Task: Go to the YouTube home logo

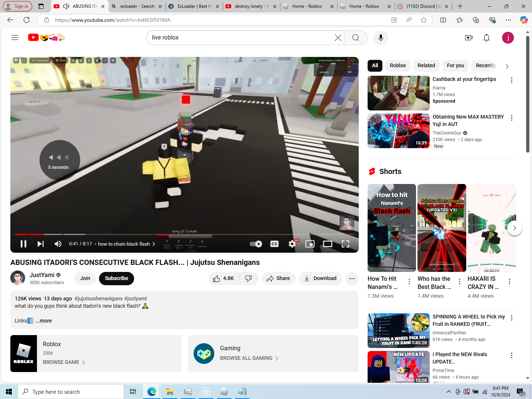Action: [47, 37]
